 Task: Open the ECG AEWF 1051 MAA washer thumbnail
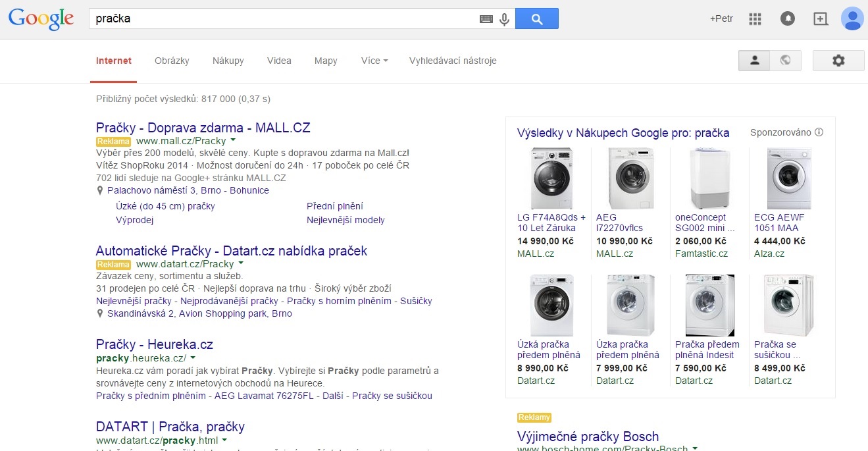[x=788, y=178]
